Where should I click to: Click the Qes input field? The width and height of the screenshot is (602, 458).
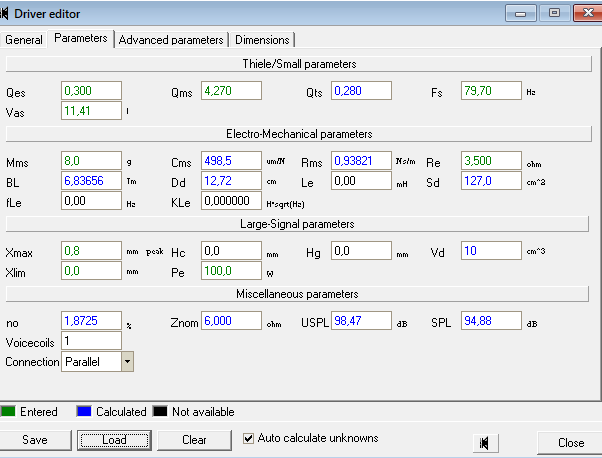coord(91,91)
